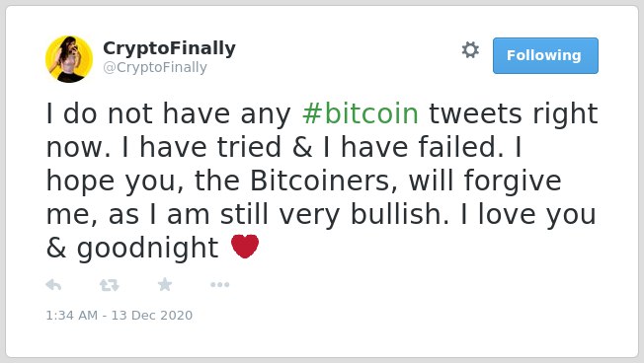The width and height of the screenshot is (644, 363).
Task: Click the word bullish in the tweet
Action: coord(400,214)
